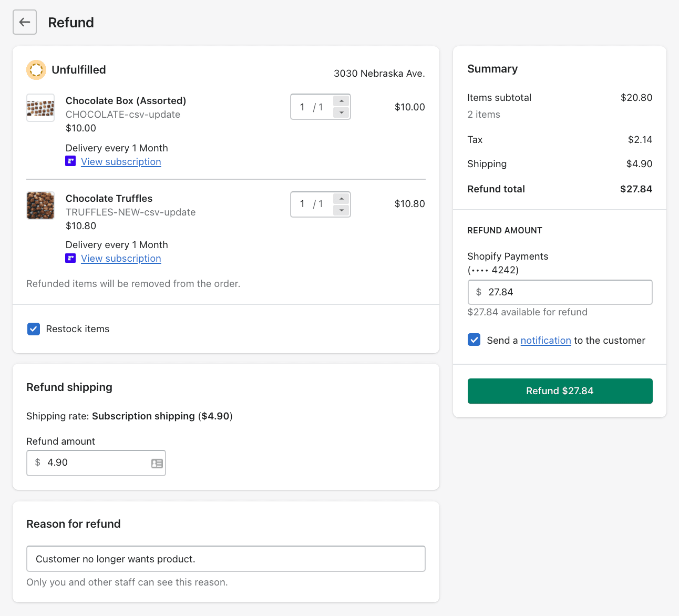Click the Chocolate Box product thumbnail
The image size is (679, 616).
(40, 108)
